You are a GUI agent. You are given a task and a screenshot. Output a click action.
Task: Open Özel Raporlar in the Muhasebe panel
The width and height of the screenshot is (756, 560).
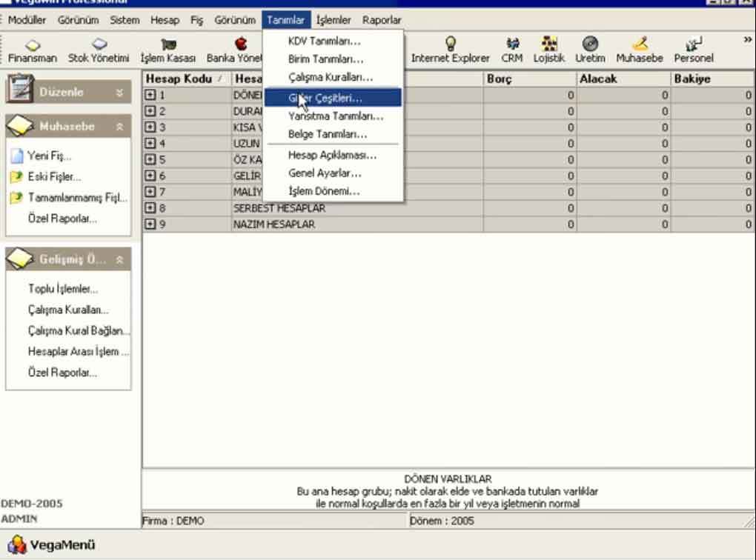63,219
